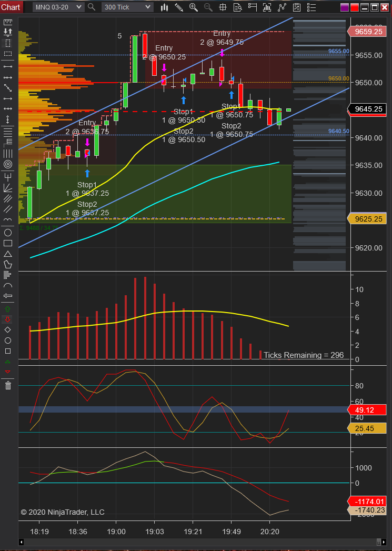Toggle the Data Box icon

click(237, 7)
